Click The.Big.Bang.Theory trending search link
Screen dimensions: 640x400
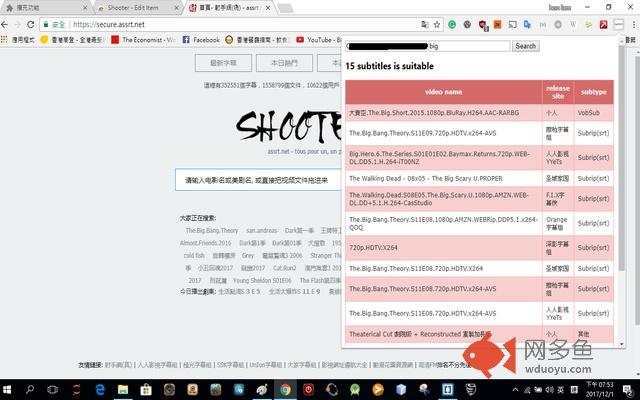[x=211, y=230]
